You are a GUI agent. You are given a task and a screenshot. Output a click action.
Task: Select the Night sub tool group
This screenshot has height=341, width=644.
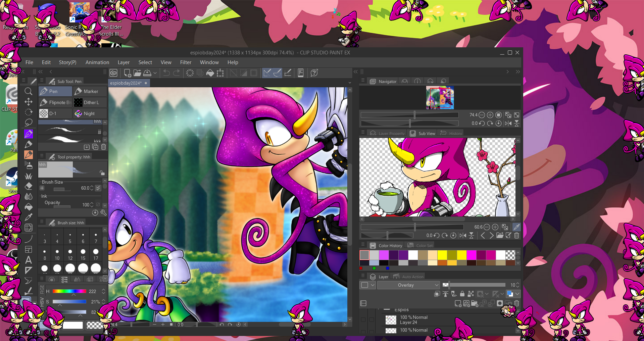coord(90,113)
